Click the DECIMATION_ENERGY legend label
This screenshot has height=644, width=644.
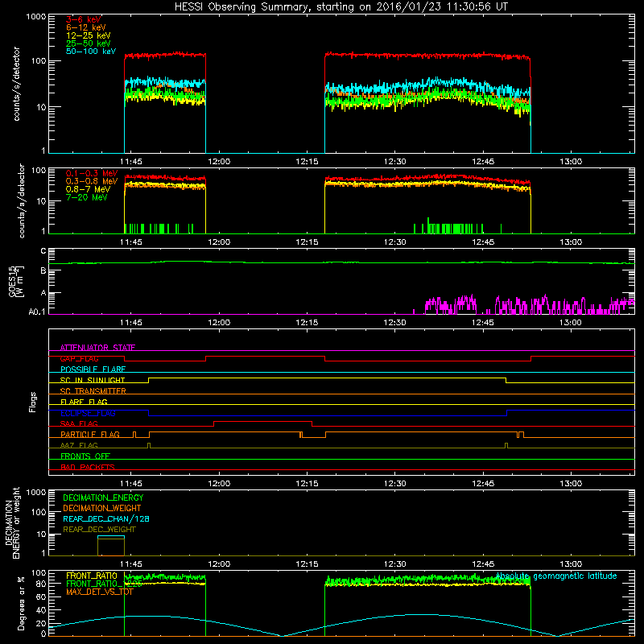[x=103, y=497]
